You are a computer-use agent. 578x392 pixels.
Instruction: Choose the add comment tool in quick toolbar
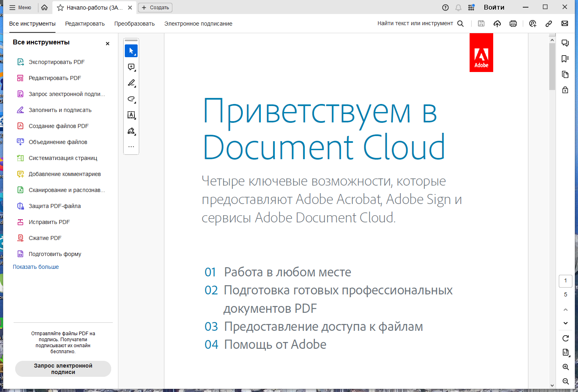click(x=131, y=67)
